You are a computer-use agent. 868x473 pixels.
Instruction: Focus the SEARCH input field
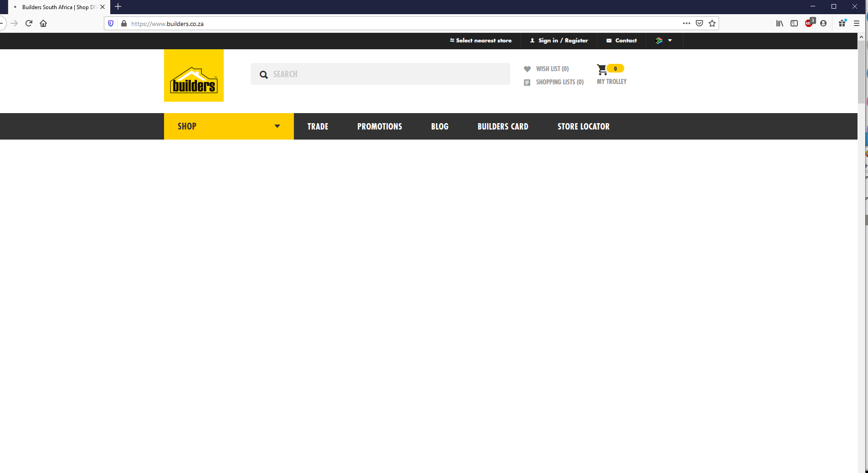(380, 74)
